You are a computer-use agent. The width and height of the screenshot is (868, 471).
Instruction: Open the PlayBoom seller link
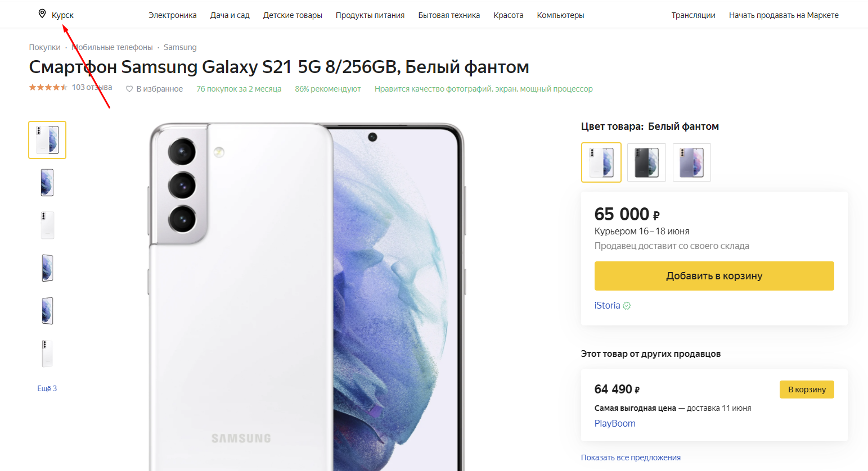tap(615, 423)
